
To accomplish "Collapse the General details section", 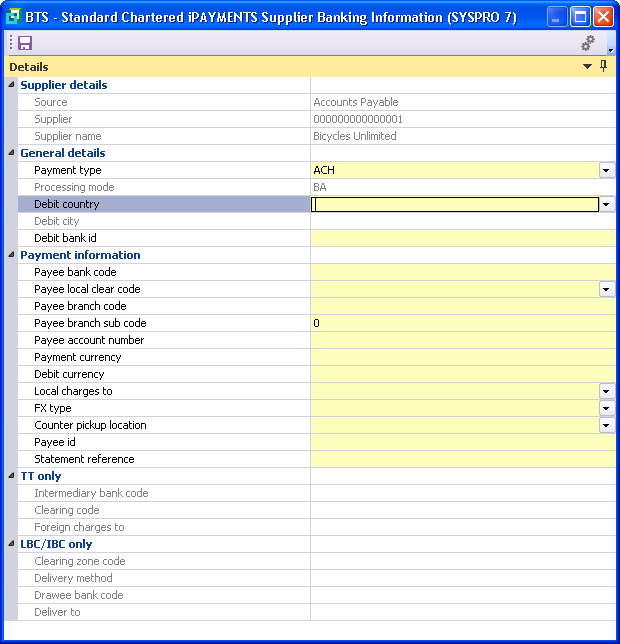I will [x=11, y=153].
